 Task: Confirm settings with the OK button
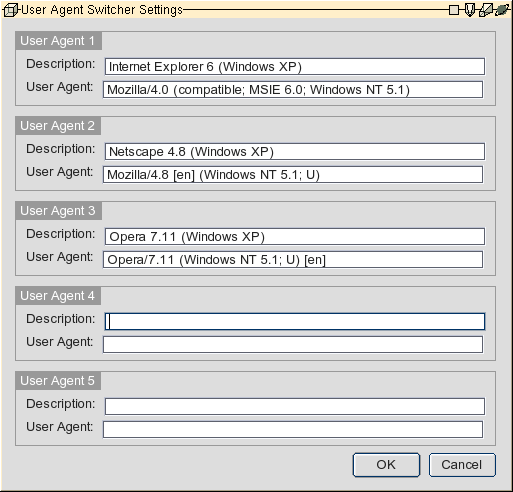[386, 465]
